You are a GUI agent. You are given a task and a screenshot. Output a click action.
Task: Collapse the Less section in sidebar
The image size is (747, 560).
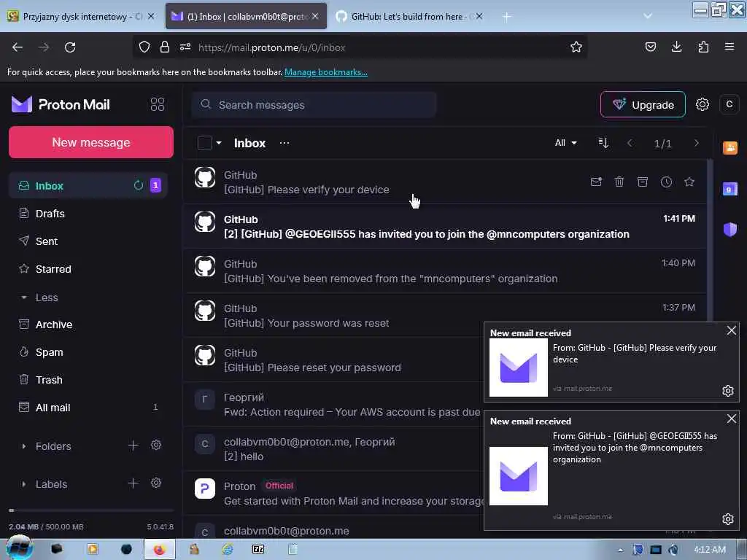(46, 297)
